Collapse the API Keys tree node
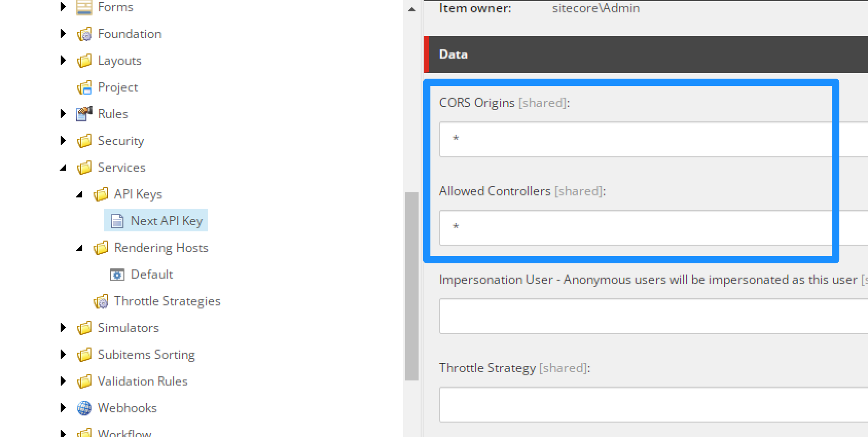 pyautogui.click(x=79, y=194)
